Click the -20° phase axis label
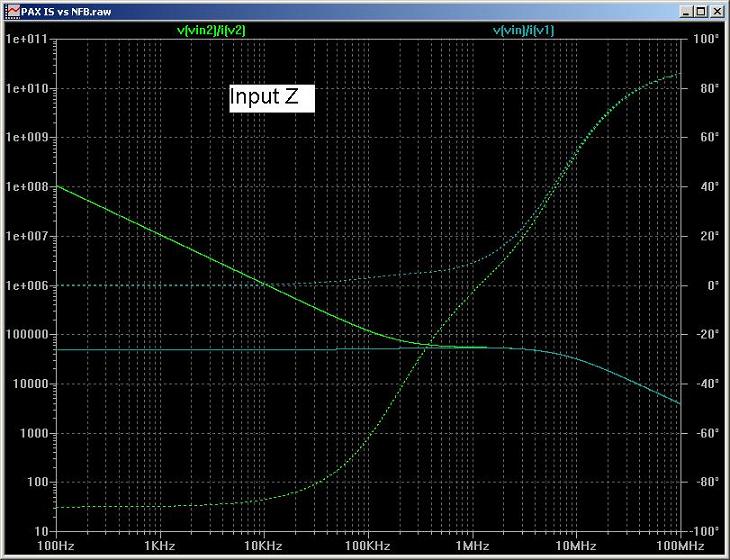This screenshot has height=560, width=730. click(708, 335)
